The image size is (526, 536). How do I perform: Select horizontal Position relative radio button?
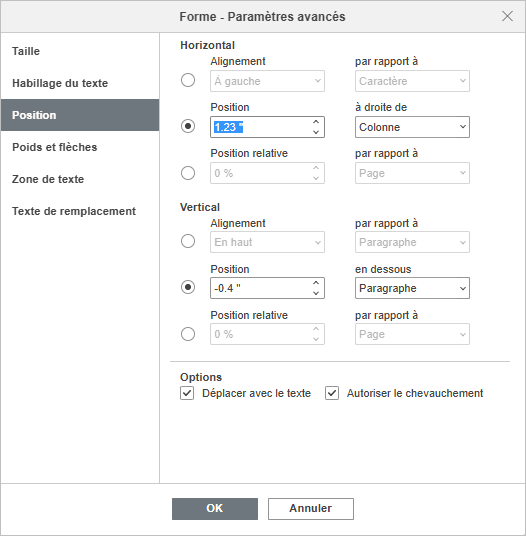click(x=188, y=173)
